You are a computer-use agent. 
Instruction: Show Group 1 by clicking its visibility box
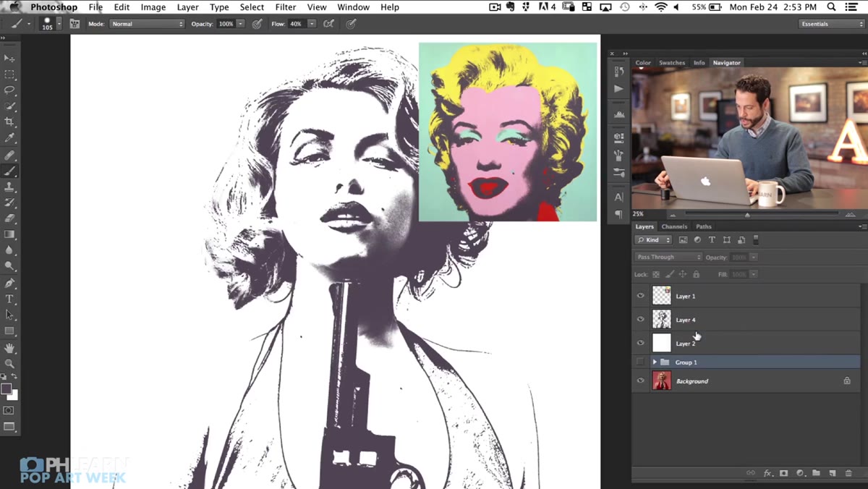click(640, 362)
